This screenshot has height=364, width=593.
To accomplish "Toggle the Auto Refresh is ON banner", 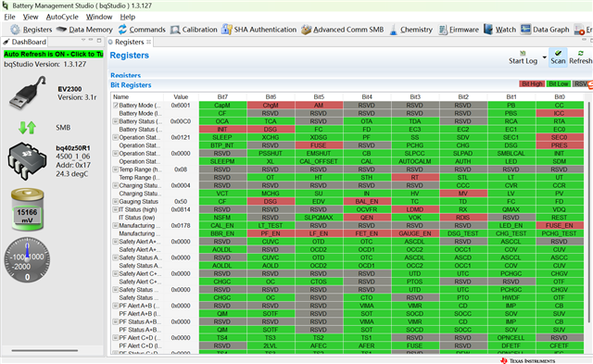I will [x=54, y=54].
